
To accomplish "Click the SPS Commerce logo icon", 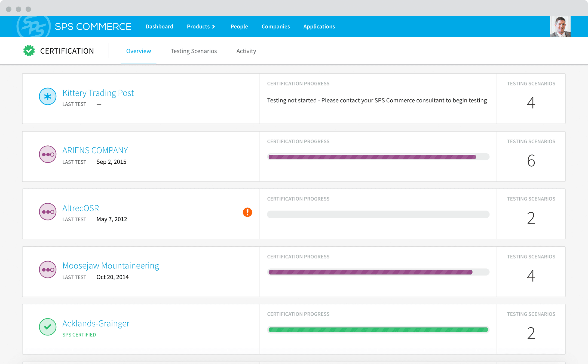I will tap(33, 27).
